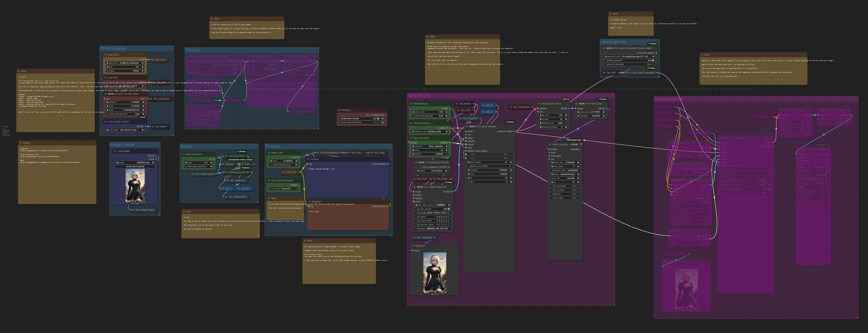Collapse the Max H/W Base node dot

tap(184, 154)
